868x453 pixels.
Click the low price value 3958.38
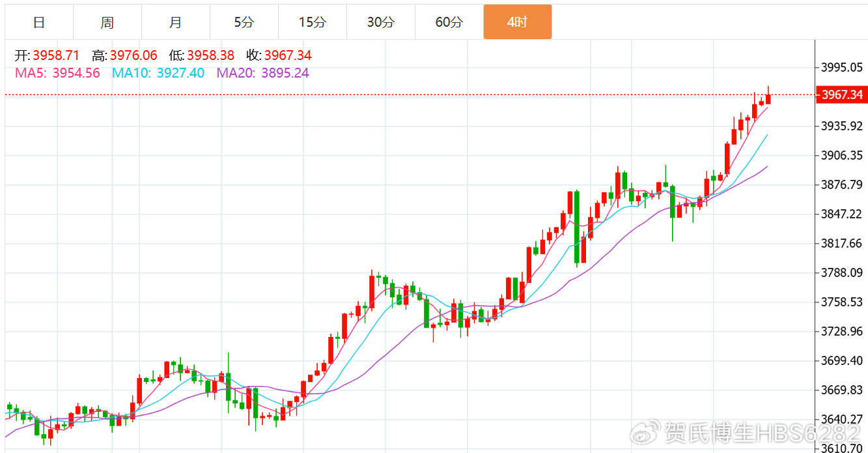(210, 56)
